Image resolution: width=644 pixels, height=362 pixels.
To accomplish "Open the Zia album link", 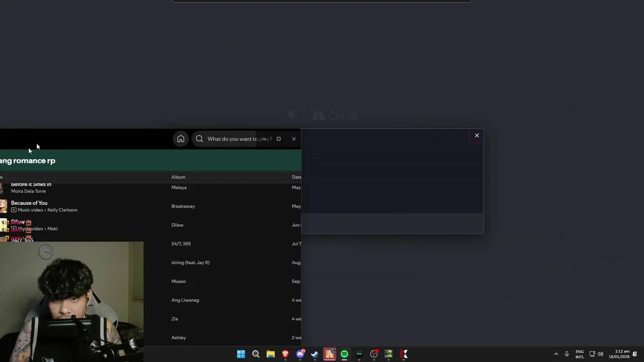I will (174, 319).
